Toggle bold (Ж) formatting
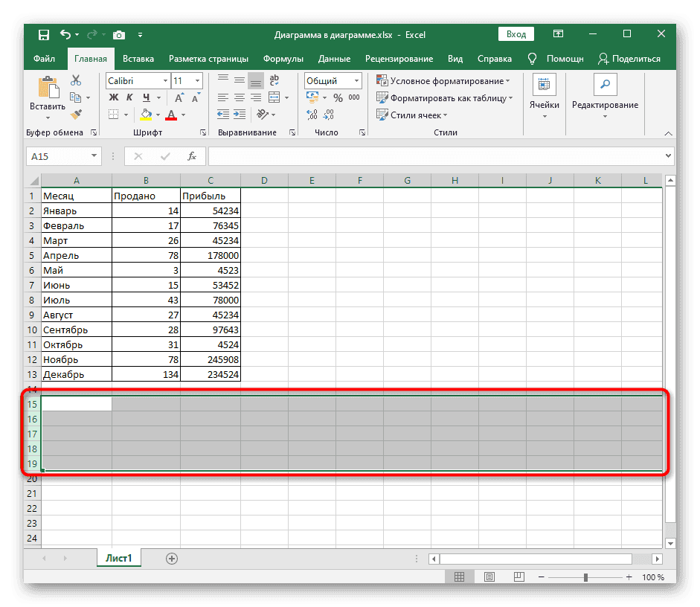Screen dimensions: 700x607 pos(114,97)
